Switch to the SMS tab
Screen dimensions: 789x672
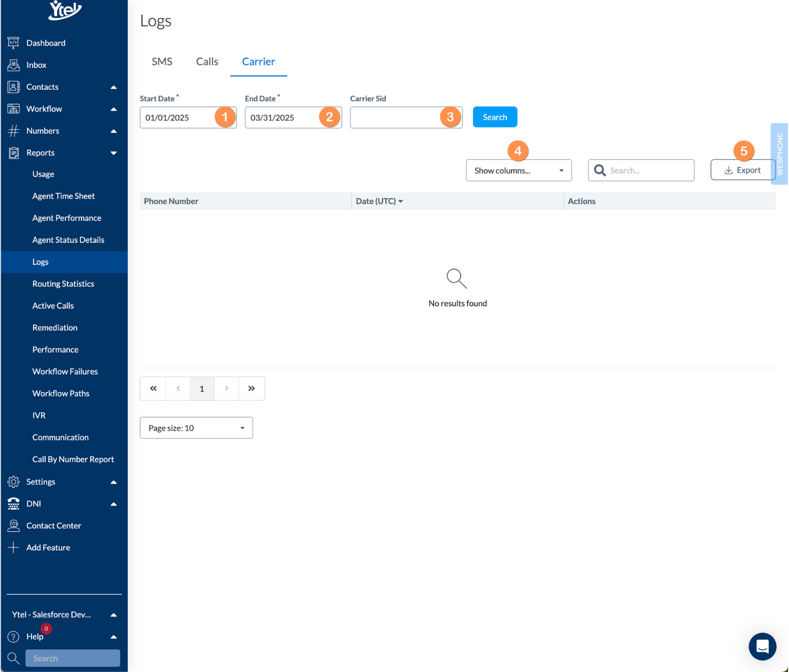[162, 62]
